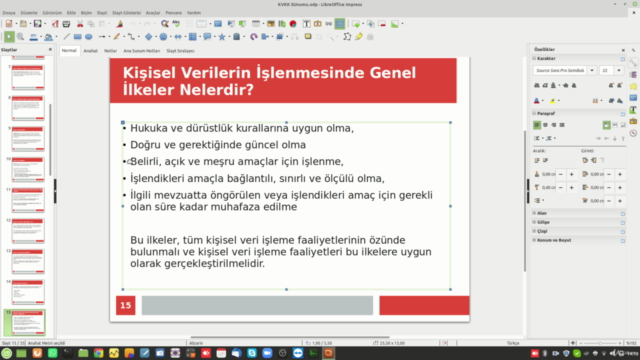Open Animation star deck in sidebar
This screenshot has width=640, height=360.
click(633, 87)
